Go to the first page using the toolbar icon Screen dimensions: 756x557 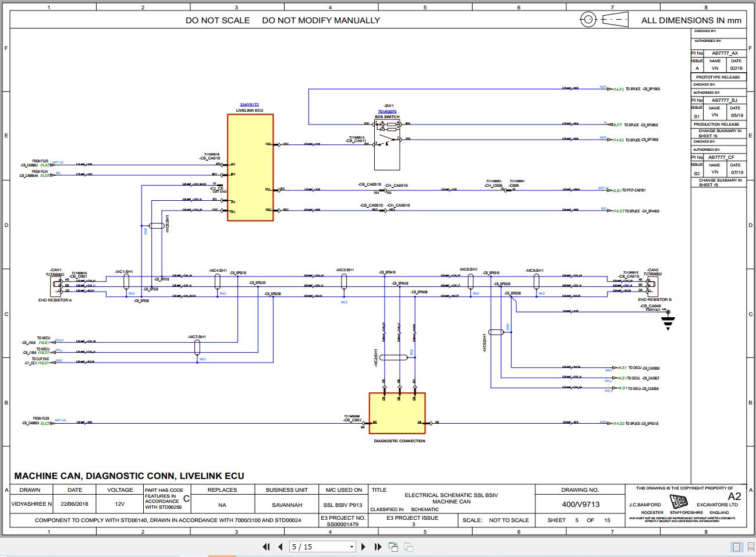(x=266, y=547)
